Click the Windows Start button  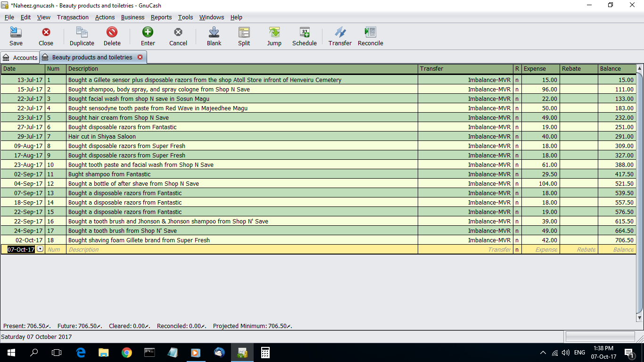[x=11, y=352]
